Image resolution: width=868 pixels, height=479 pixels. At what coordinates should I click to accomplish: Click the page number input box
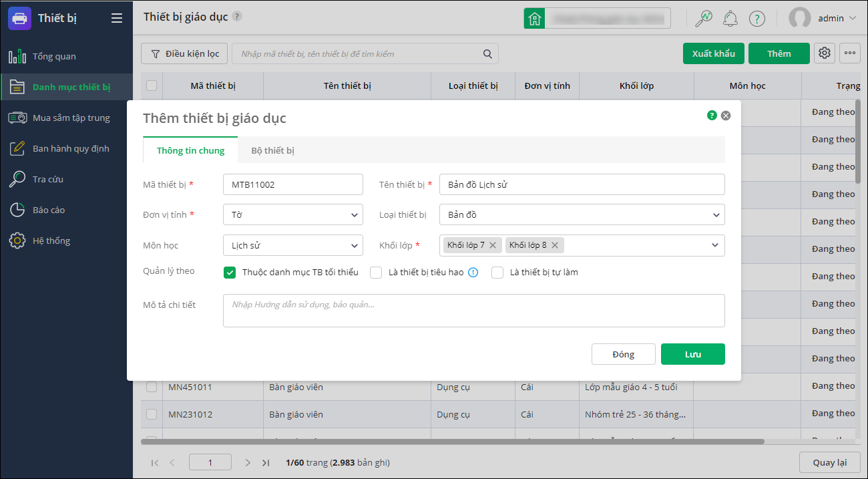click(210, 462)
